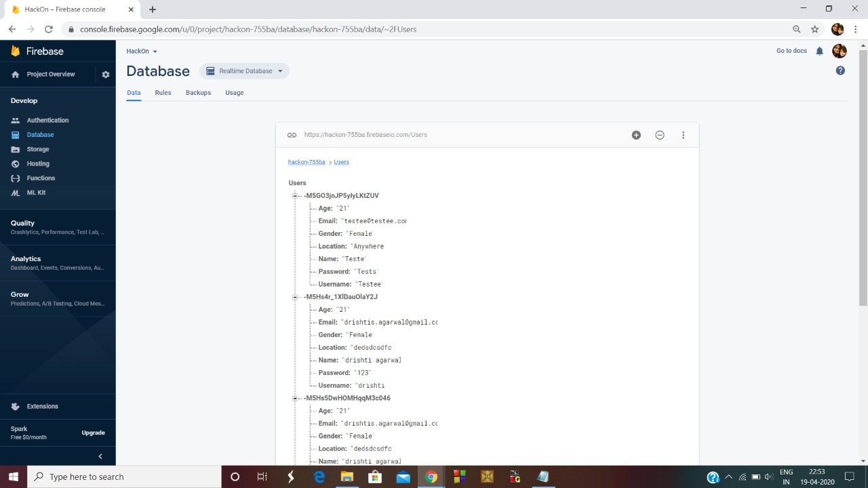Copy database link chain icon
This screenshot has height=488, width=868.
tap(292, 135)
